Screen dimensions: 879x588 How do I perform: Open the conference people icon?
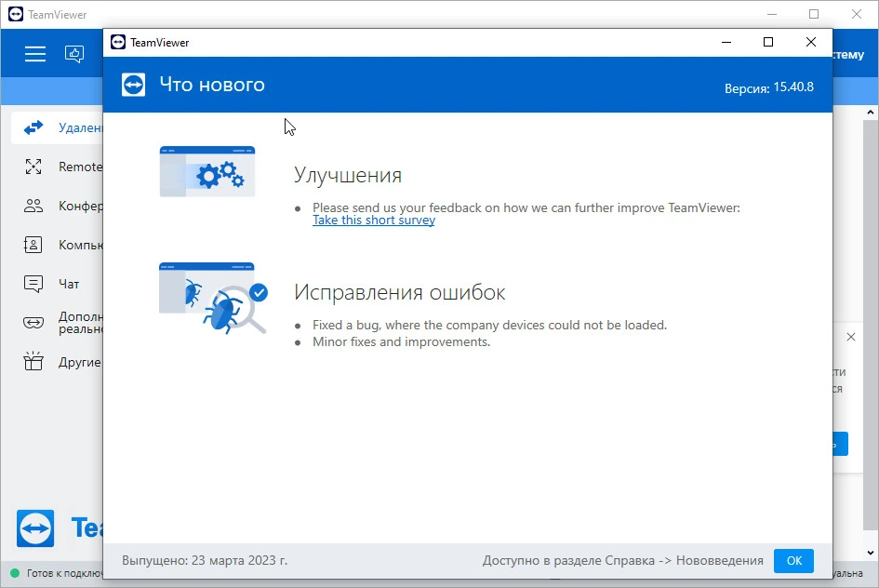click(33, 206)
